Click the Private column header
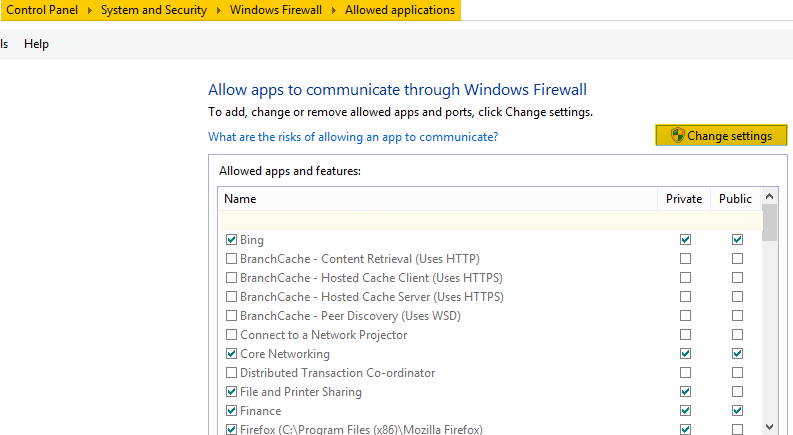 pos(684,199)
